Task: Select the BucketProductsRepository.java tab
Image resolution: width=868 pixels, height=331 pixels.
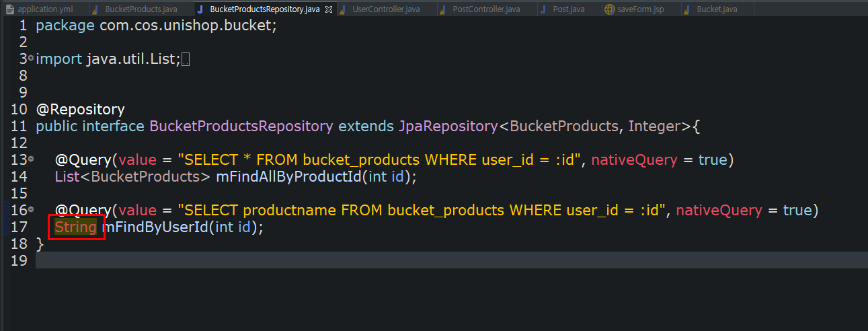Action: coord(264,9)
